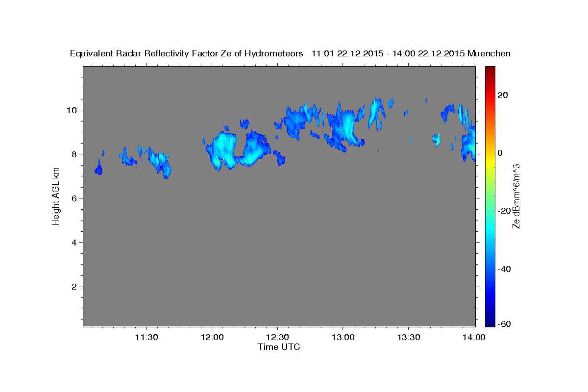Click the 'Height AGL km' axis label
Image resolution: width=588 pixels, height=392 pixels.
pyautogui.click(x=56, y=196)
